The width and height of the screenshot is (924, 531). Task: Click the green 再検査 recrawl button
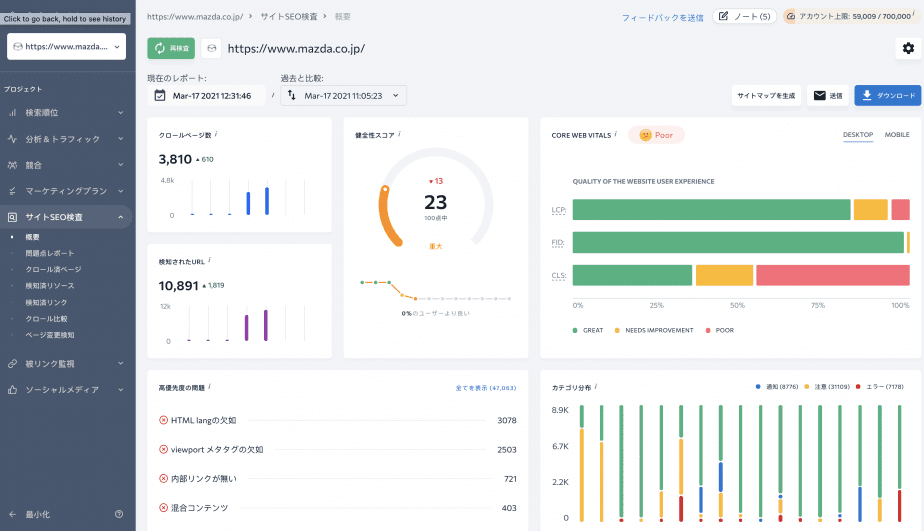pos(171,48)
